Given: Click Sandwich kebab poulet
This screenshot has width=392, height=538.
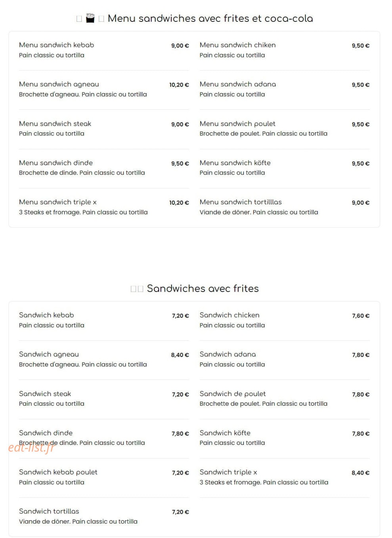Looking at the screenshot, I should coord(104,477).
